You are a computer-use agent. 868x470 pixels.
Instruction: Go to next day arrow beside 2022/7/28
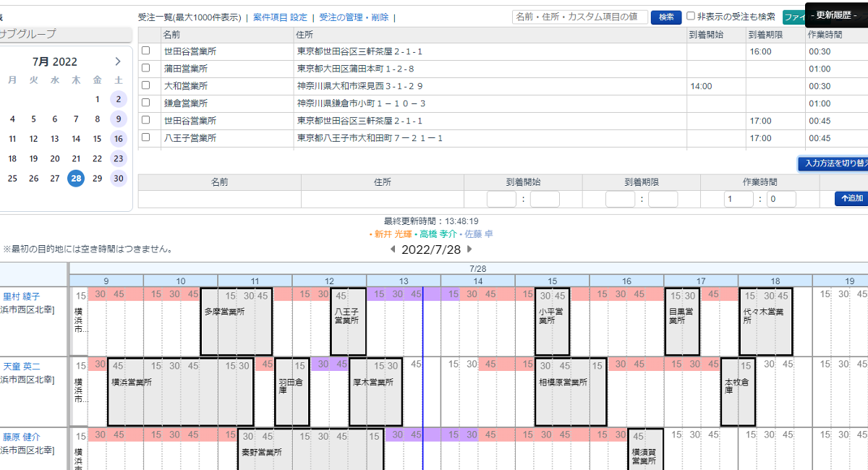[x=469, y=249]
